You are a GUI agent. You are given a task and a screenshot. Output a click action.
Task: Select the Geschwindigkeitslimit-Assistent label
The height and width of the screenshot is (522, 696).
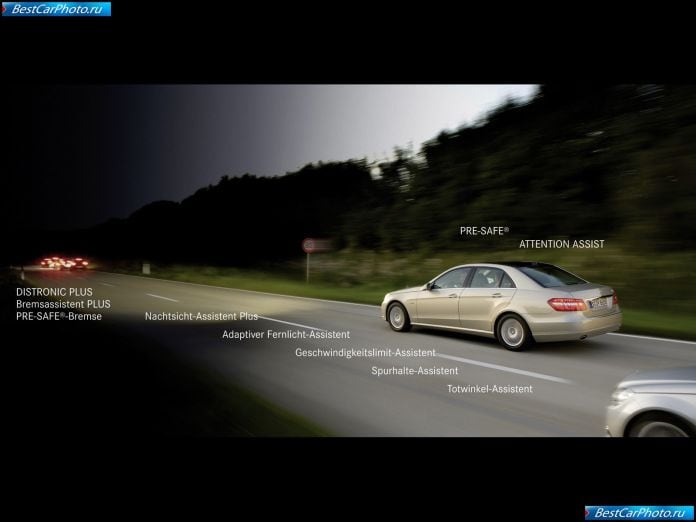tap(365, 352)
